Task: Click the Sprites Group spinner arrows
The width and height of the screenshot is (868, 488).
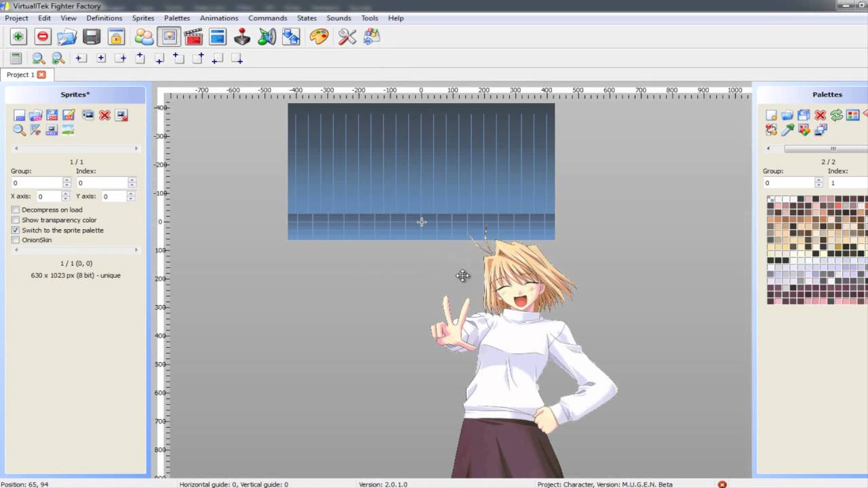Action: (x=66, y=183)
